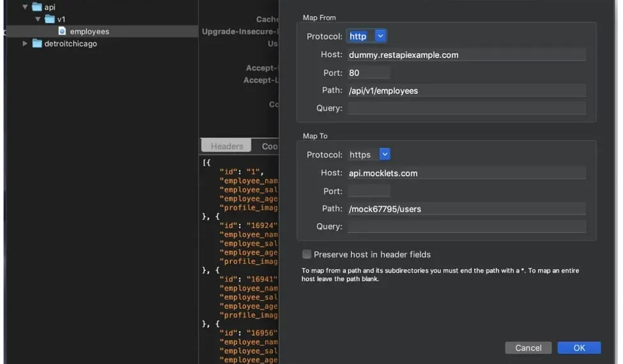Click the Map From Port field
This screenshot has height=364, width=623.
(369, 73)
